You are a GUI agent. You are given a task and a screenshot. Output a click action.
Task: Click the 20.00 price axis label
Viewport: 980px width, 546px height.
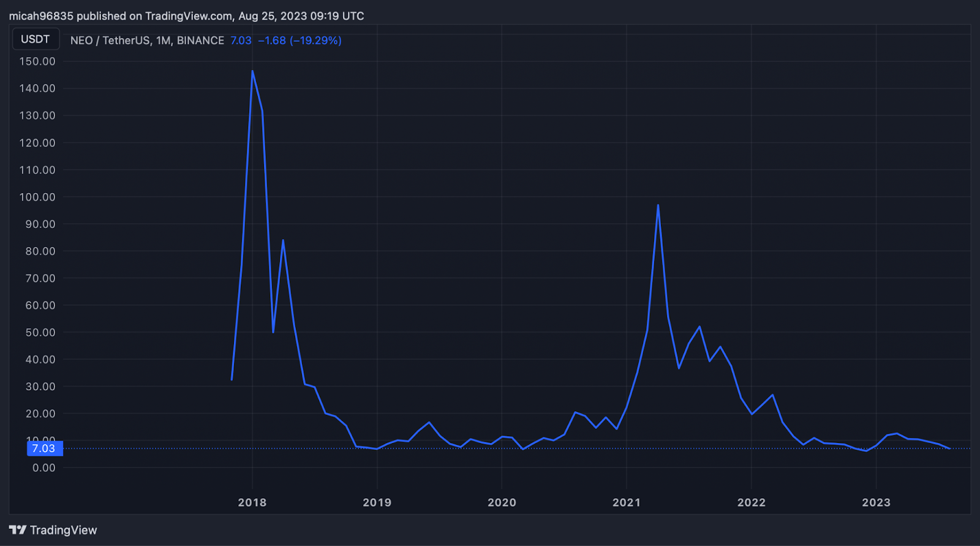click(40, 413)
